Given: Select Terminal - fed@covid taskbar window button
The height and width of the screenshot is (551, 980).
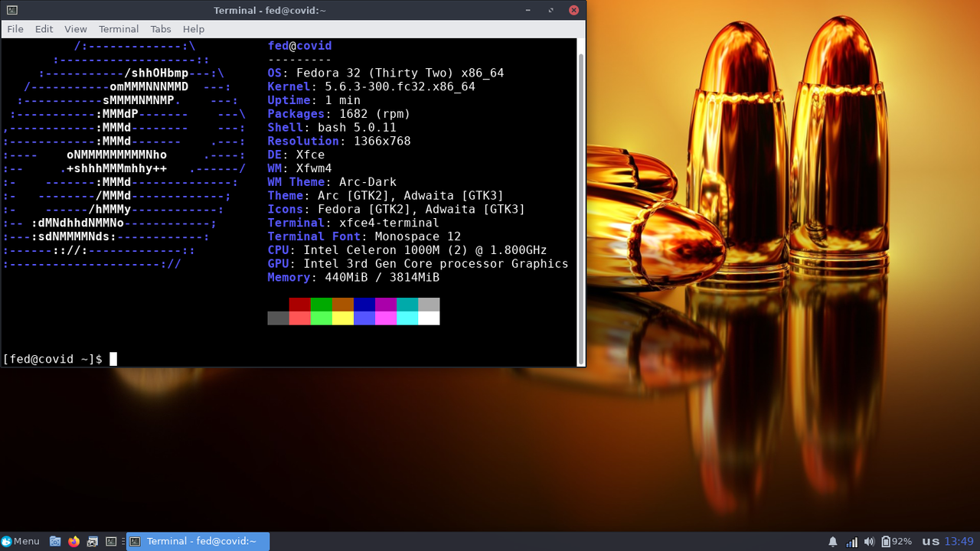Looking at the screenshot, I should (x=198, y=541).
